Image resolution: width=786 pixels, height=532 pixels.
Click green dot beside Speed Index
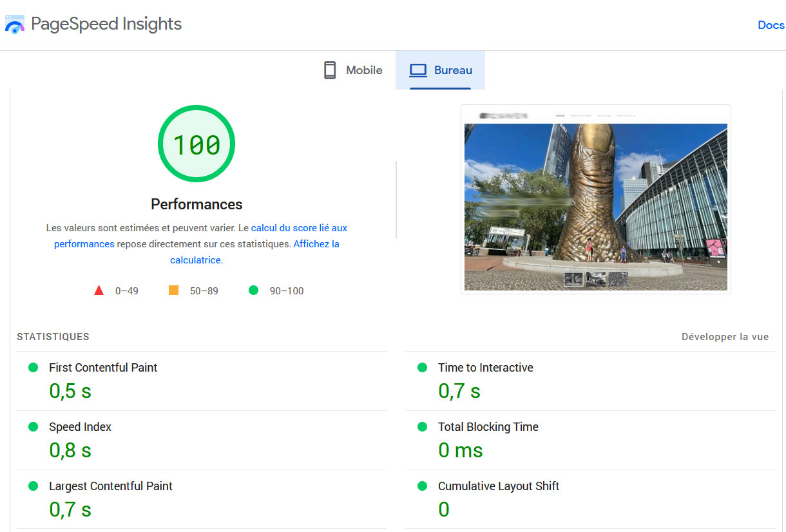[34, 426]
